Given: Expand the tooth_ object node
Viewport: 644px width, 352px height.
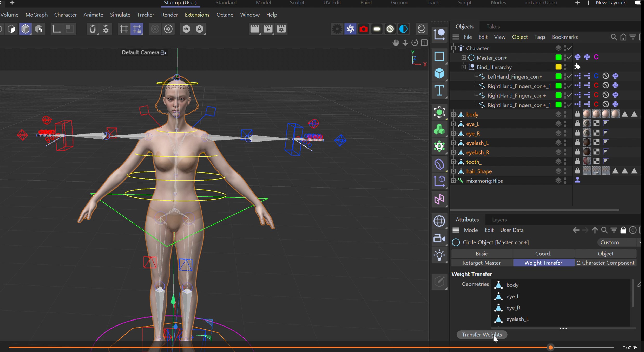Looking at the screenshot, I should [x=454, y=162].
